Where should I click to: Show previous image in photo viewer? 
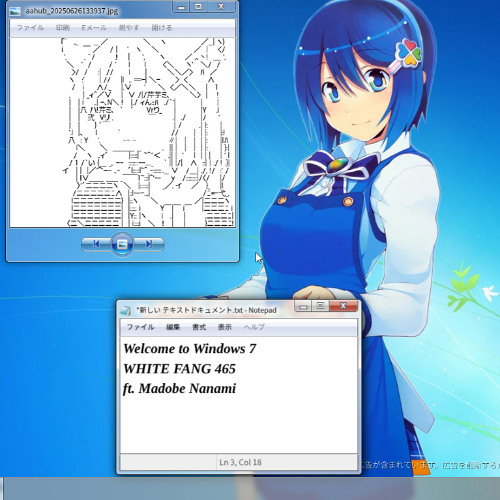point(96,244)
